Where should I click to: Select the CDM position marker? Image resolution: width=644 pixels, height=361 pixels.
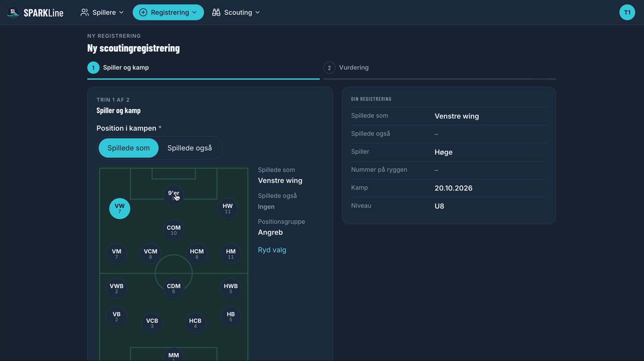coord(173,288)
